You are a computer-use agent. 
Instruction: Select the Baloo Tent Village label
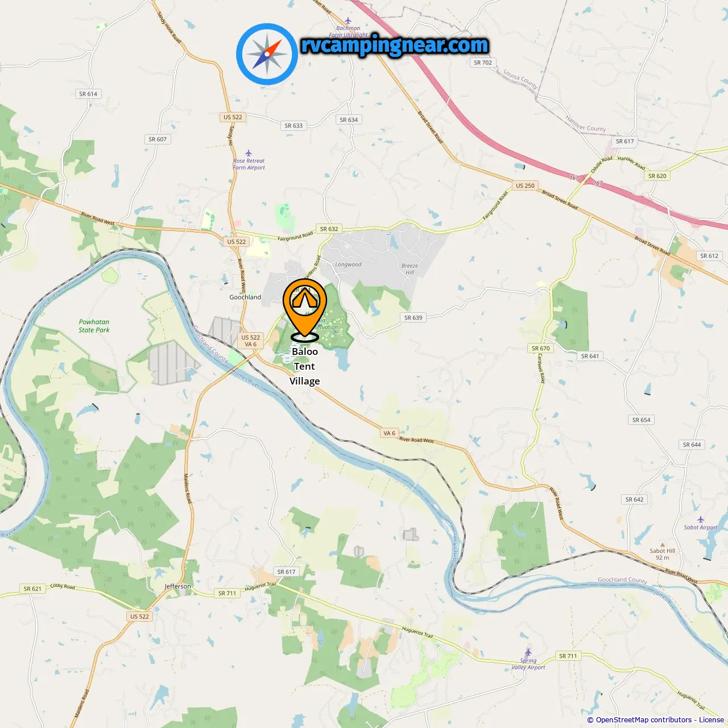click(305, 366)
